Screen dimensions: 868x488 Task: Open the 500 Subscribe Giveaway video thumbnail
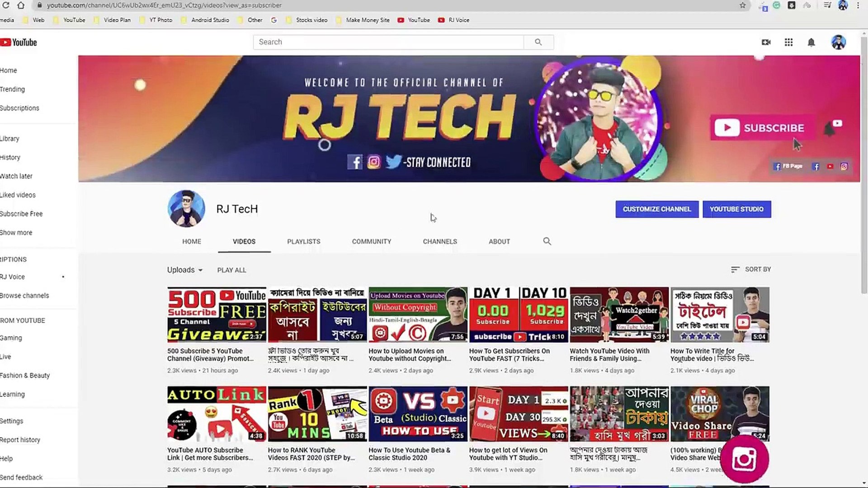(x=216, y=314)
